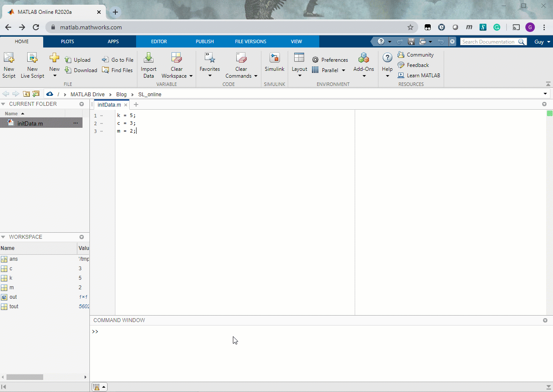Screen dimensions: 553x392
Task: Collapse the Current Folder panel
Action: 3,104
